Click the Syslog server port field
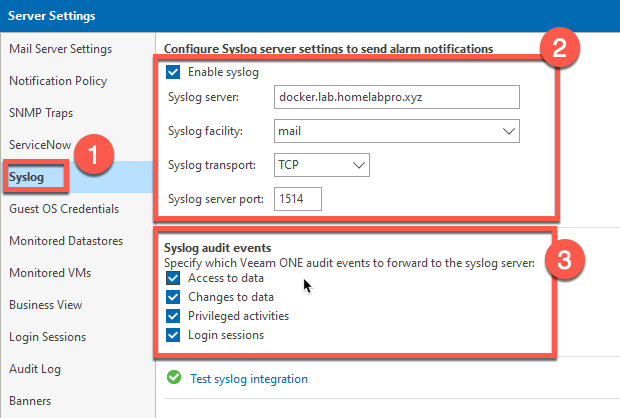Image resolution: width=620 pixels, height=418 pixels. click(296, 199)
